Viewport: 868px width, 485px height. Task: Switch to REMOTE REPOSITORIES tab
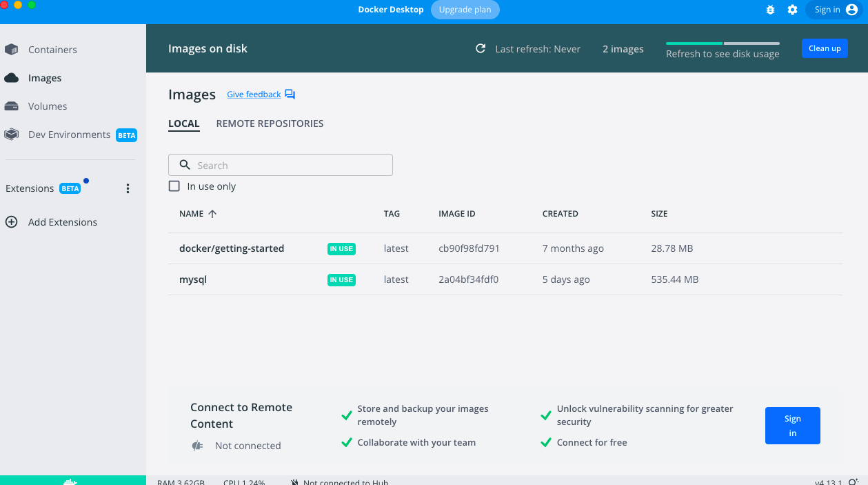click(270, 123)
